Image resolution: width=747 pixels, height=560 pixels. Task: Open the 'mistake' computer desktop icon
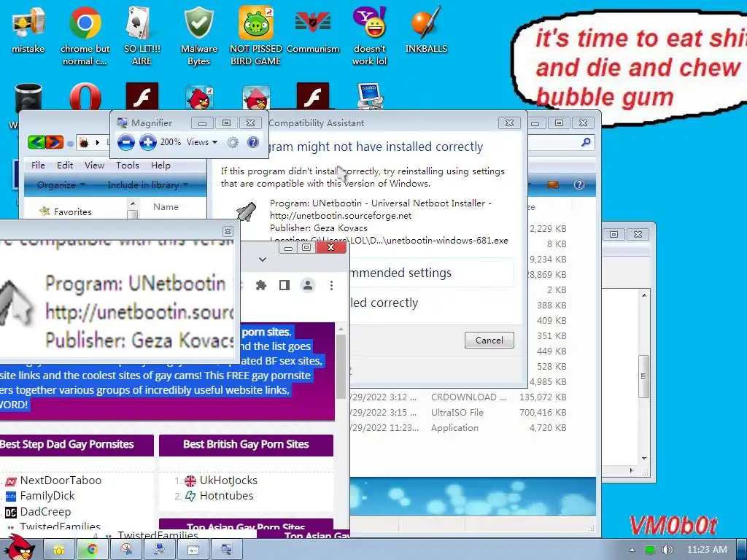(28, 29)
